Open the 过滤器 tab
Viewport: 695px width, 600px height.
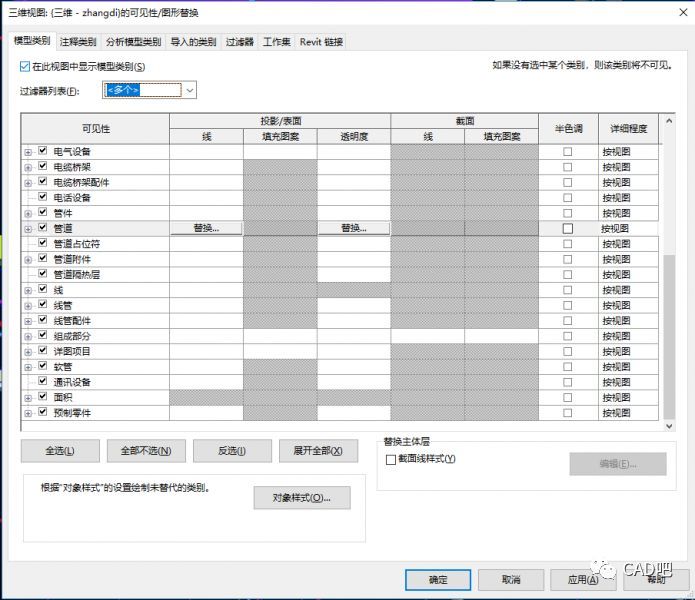(240, 42)
